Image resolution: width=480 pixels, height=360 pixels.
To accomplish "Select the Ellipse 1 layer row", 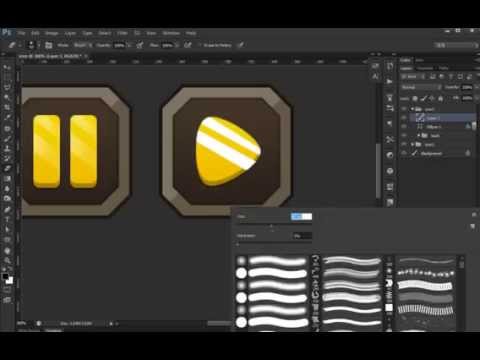I will (438, 127).
